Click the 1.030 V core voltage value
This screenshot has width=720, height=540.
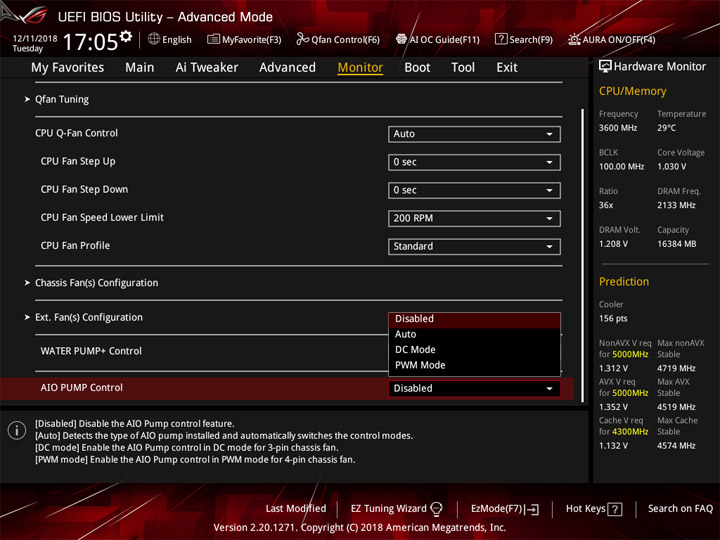click(x=671, y=167)
